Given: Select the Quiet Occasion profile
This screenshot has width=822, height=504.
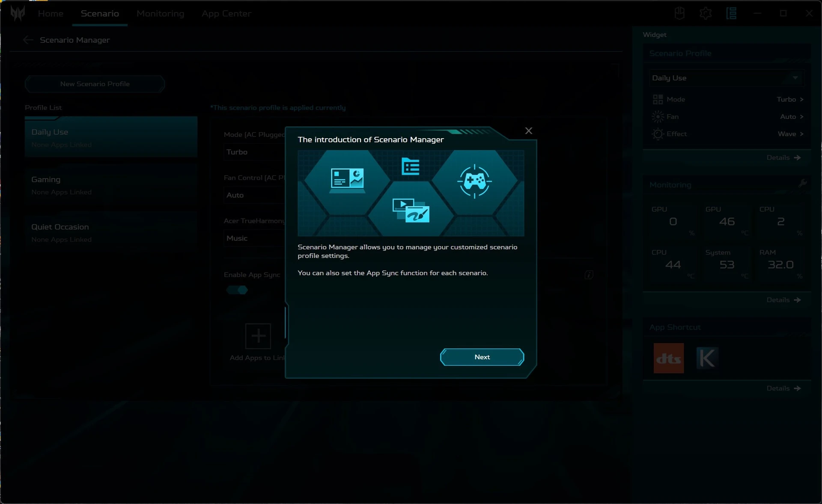Looking at the screenshot, I should [x=111, y=233].
